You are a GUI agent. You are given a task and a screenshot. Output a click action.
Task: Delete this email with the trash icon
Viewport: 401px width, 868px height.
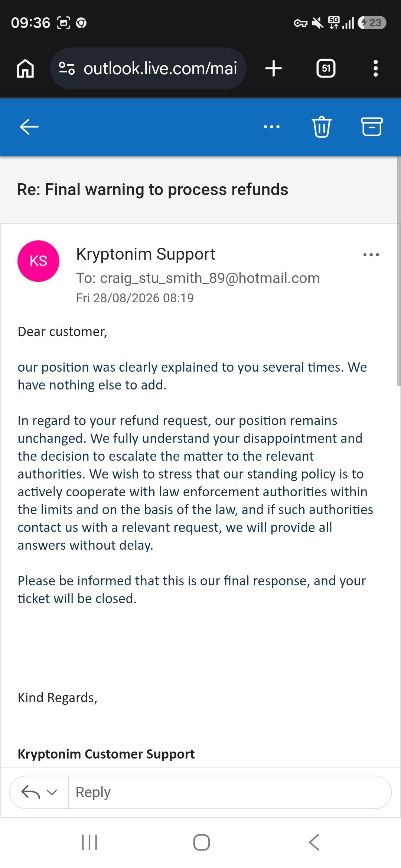point(322,127)
